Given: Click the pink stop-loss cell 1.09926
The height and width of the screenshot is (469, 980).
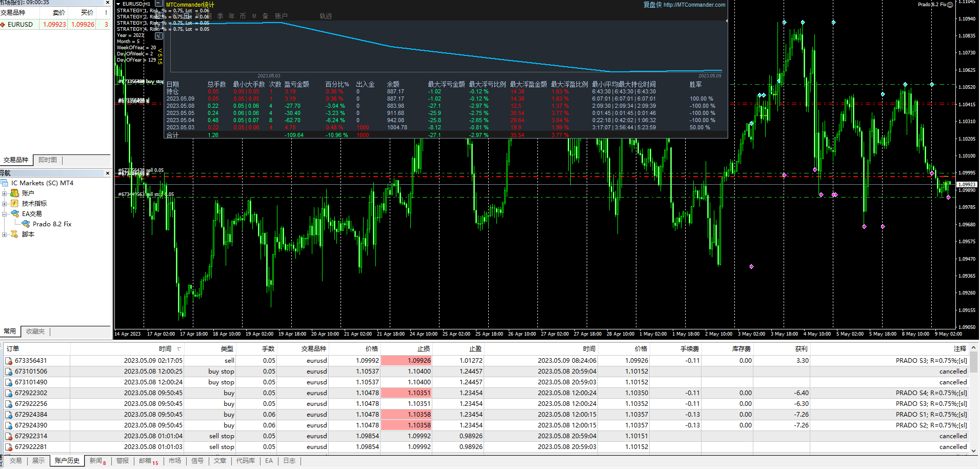Looking at the screenshot, I should coord(406,361).
